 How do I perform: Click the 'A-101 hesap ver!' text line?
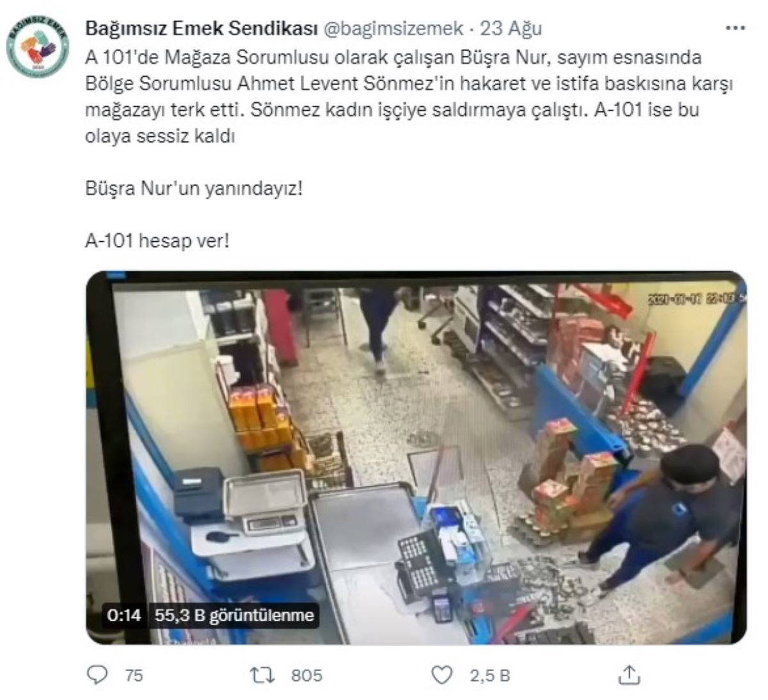tap(157, 241)
